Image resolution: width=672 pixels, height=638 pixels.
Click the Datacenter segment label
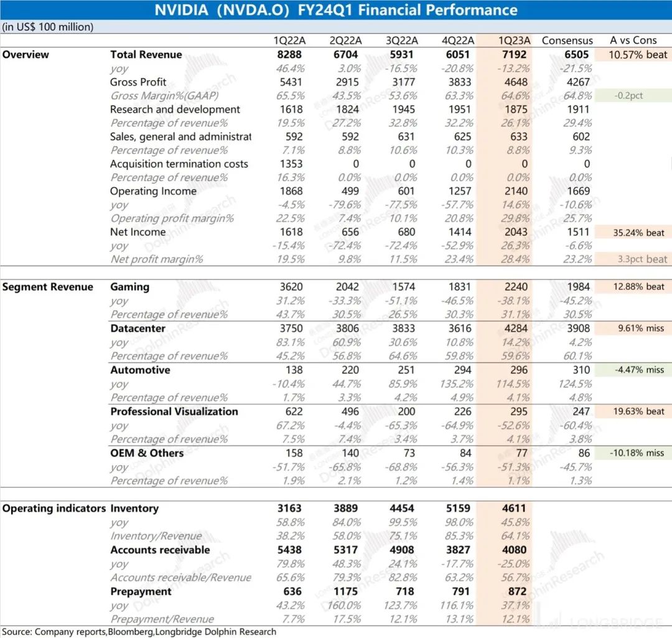(x=138, y=329)
